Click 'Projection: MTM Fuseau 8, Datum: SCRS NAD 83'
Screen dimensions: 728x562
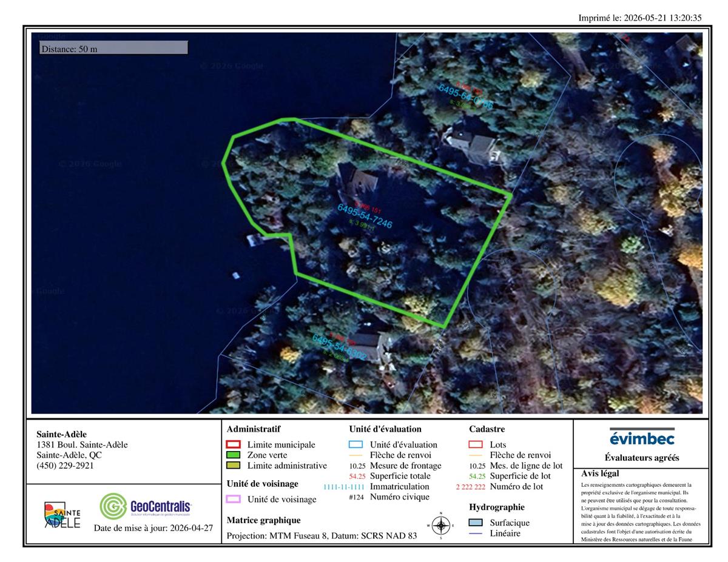click(322, 536)
